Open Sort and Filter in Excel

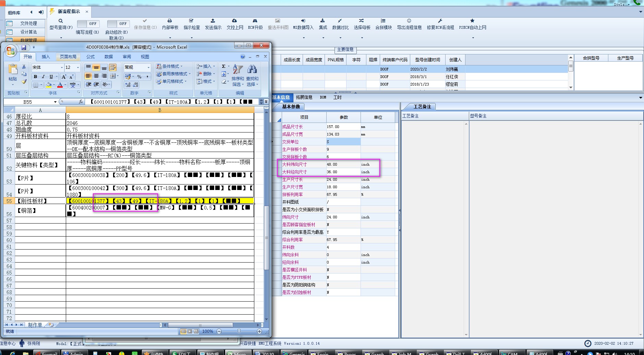(x=238, y=75)
